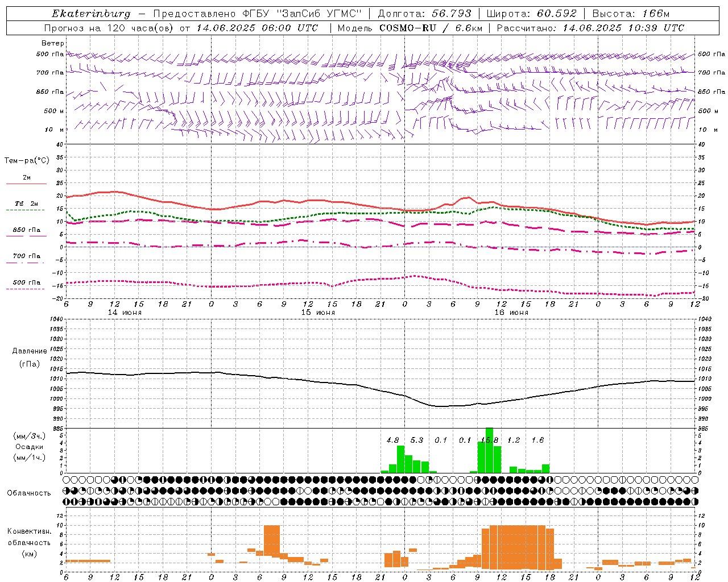Viewport: 728px width, 582px height.
Task: Select the text 'Предоставлено ФГБУ "ЗапСиб УГМС"'
Action: click(x=258, y=14)
